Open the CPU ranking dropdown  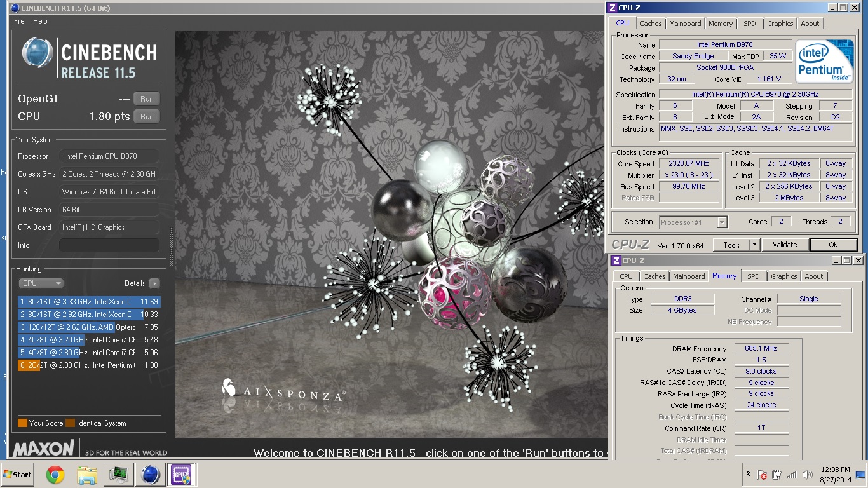click(x=41, y=283)
